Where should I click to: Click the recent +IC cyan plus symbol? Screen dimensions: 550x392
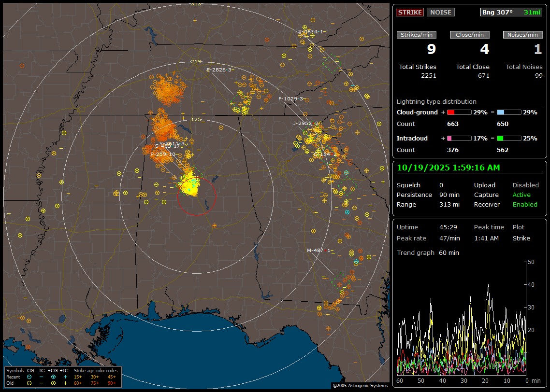[x=65, y=377]
